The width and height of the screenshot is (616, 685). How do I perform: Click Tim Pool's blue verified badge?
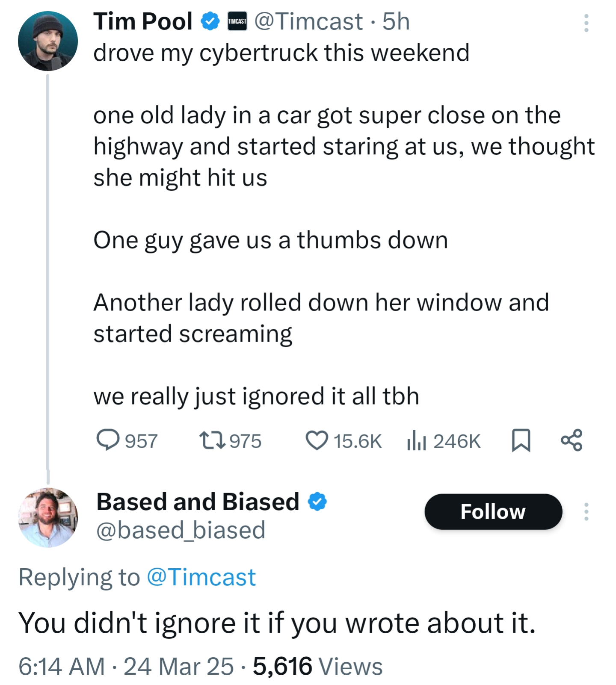[x=210, y=21]
